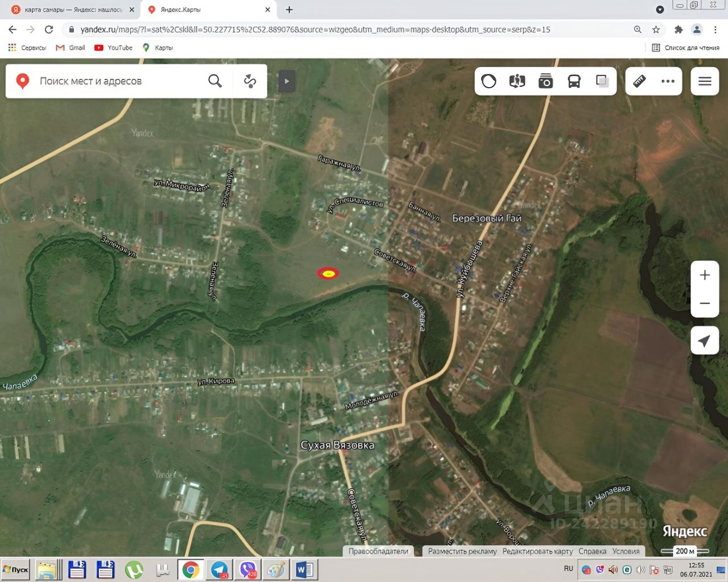Open Chrome extensions puzzle icon

click(679, 30)
